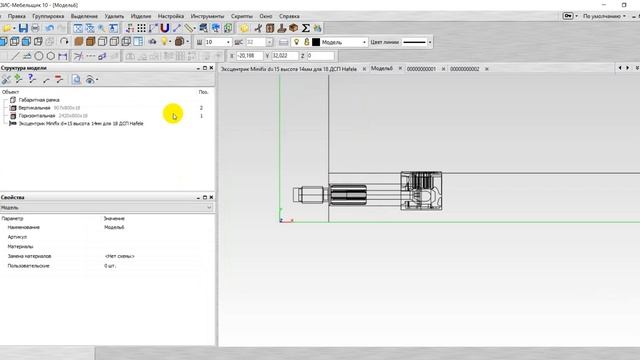Open the width value 10 dropdown
Screen dimensions: 640x360
tap(228, 42)
